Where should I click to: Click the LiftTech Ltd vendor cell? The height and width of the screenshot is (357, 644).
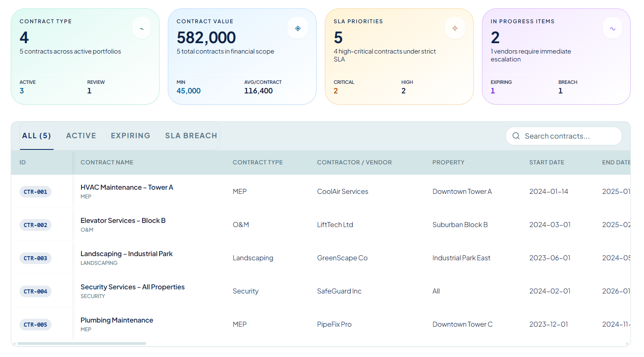pyautogui.click(x=335, y=225)
